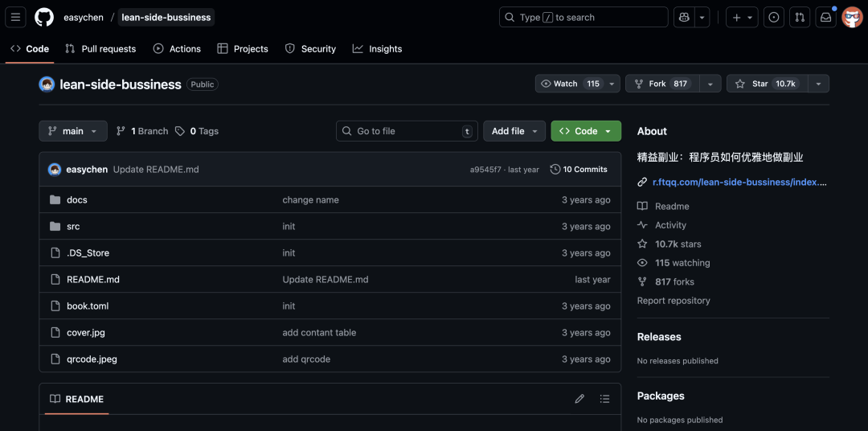Open the Actions tab
This screenshot has width=868, height=431.
(x=177, y=49)
